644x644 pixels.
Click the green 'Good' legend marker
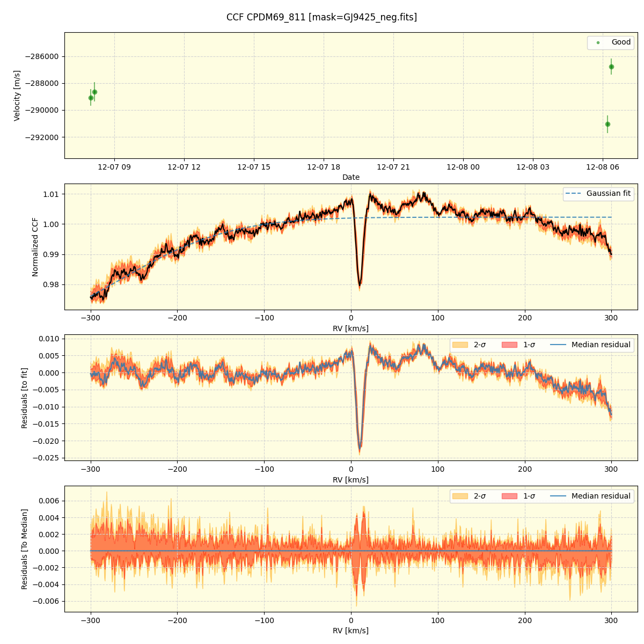pyautogui.click(x=598, y=42)
